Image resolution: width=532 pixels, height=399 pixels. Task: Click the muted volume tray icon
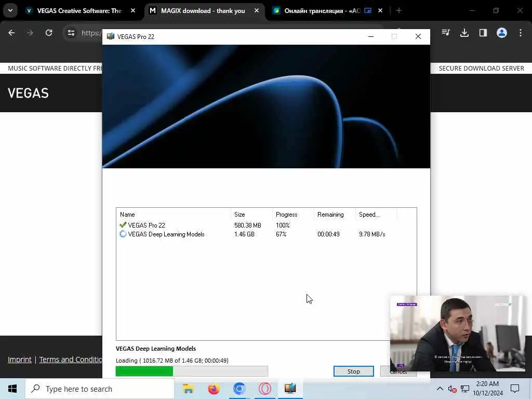[x=452, y=389]
